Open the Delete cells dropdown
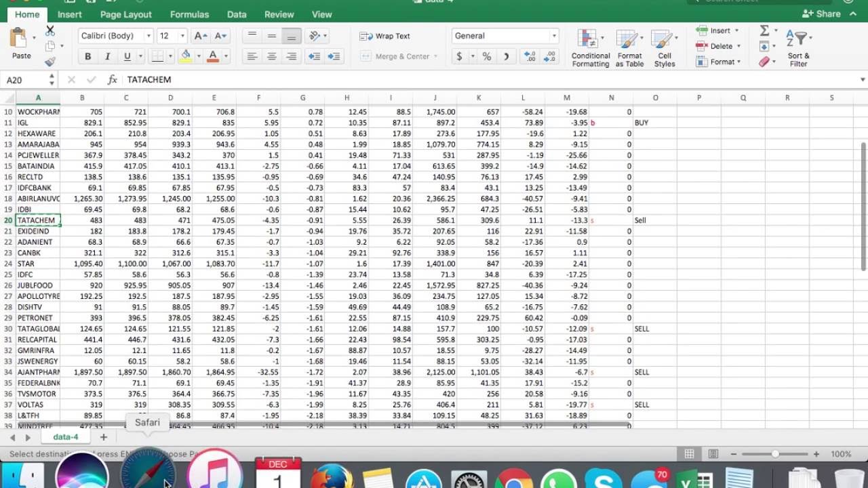The width and height of the screenshot is (868, 488). [717, 46]
